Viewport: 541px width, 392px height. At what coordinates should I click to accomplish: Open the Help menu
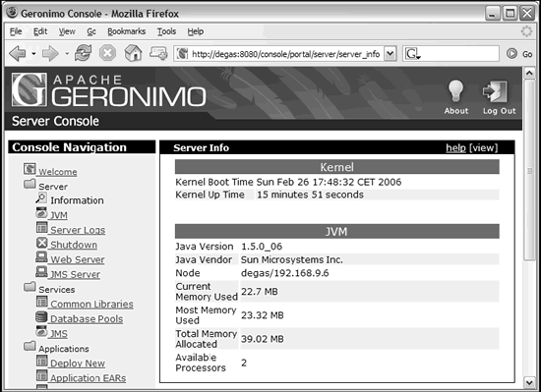coord(196,31)
